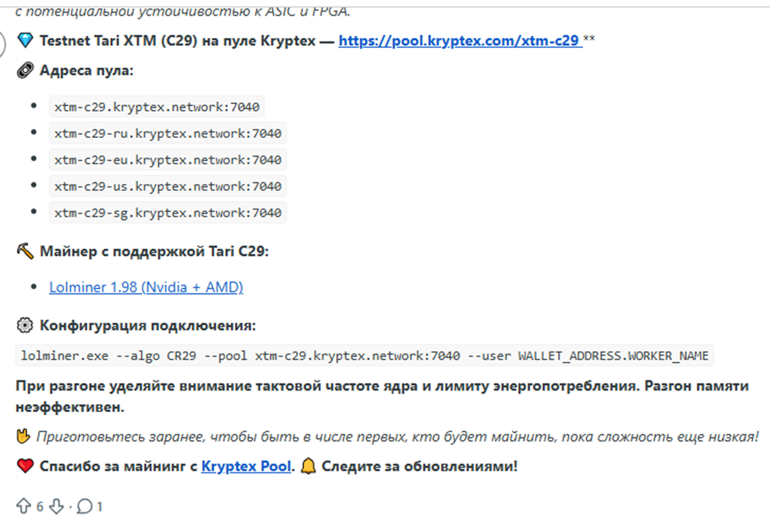770x532 pixels.
Task: Downvote the post with the down arrow
Action: click(x=57, y=506)
